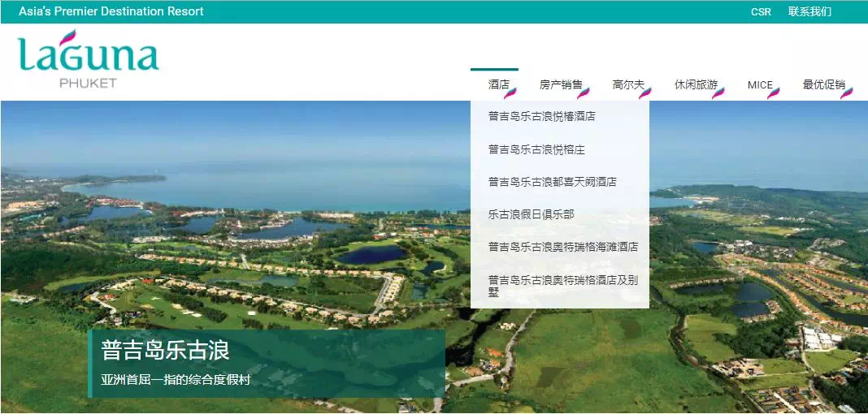Click the leaf marker beside 房产销售
Viewport: 868px width, 414px height.
583,93
